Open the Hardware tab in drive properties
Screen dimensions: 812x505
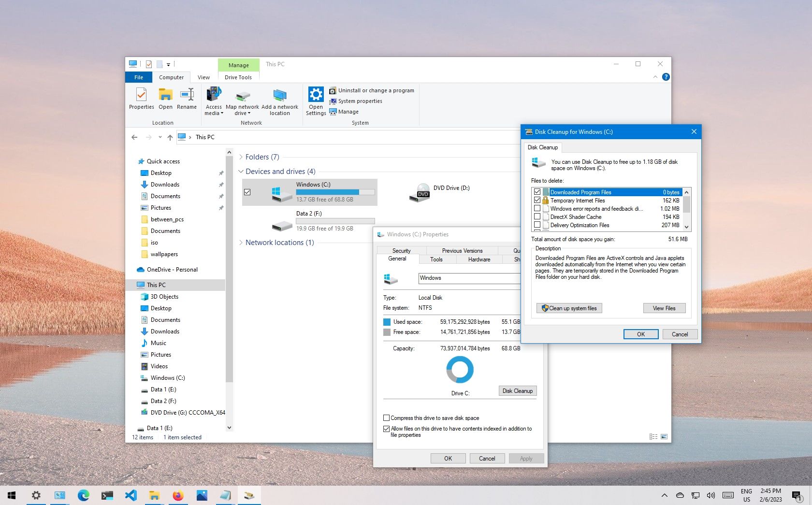478,260
